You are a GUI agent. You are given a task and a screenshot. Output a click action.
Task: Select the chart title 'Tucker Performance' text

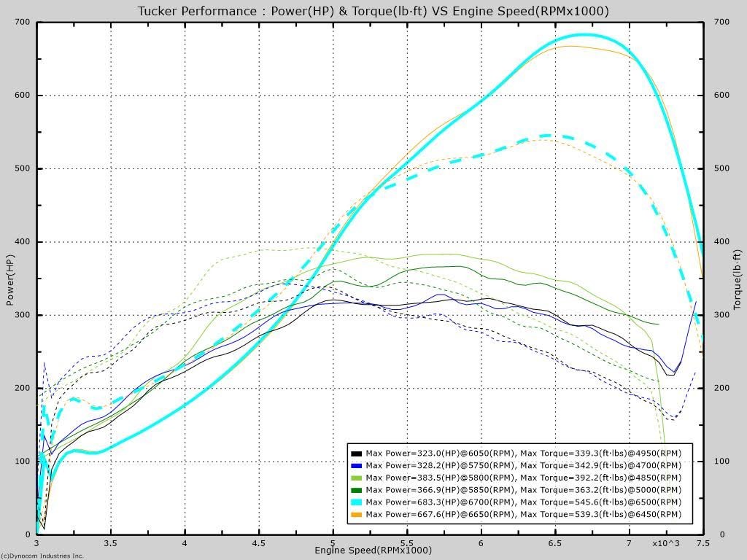pyautogui.click(x=197, y=11)
